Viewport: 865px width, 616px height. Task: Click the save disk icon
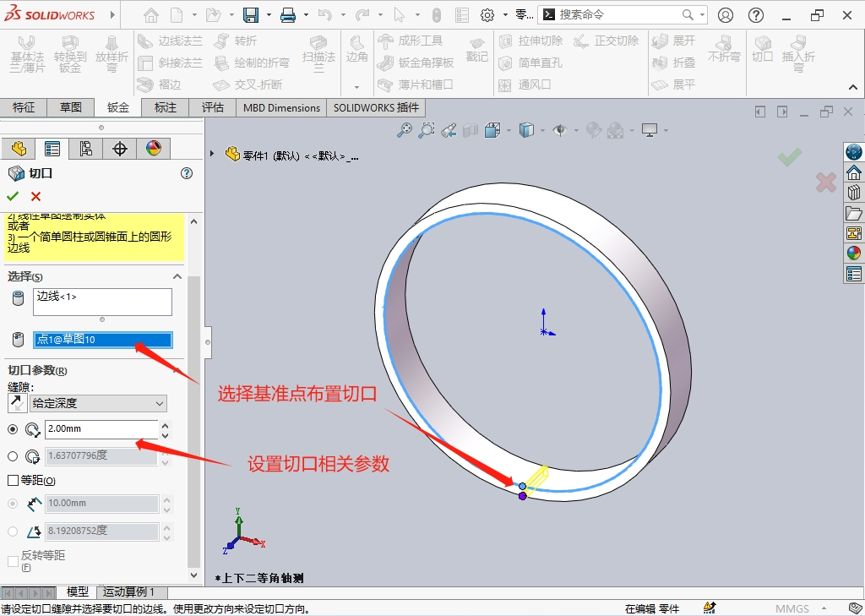[251, 15]
